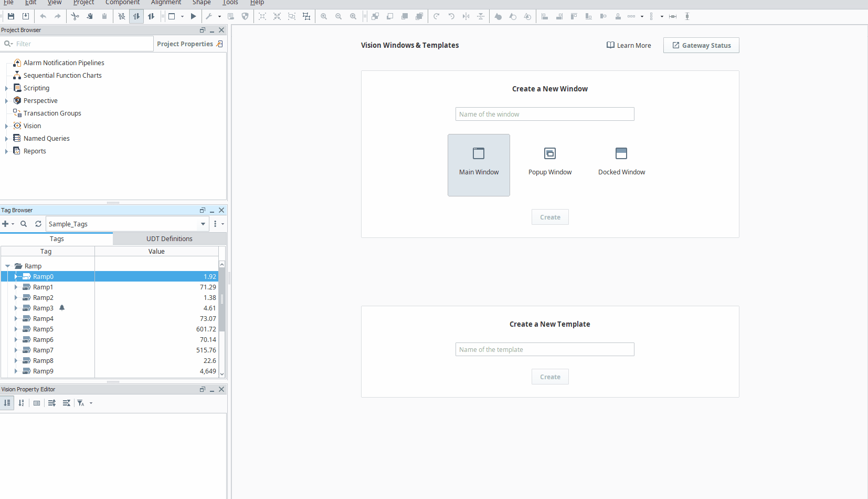The width and height of the screenshot is (868, 499).
Task: Switch to the Tags tab
Action: coord(57,238)
